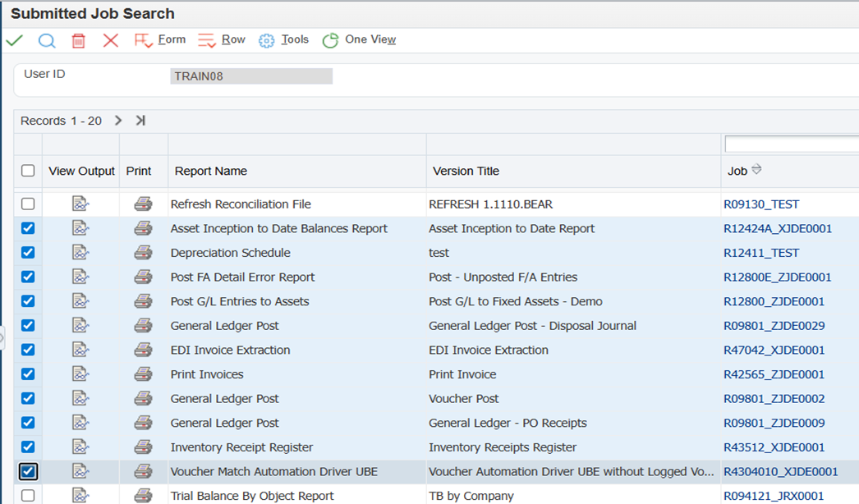This screenshot has height=504, width=859.
Task: Click the Job column filter field
Action: tap(792, 144)
